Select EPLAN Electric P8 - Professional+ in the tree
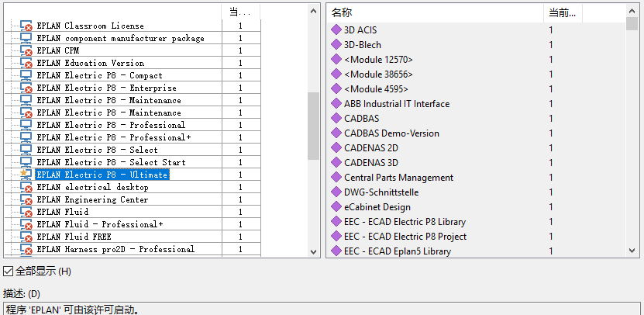This screenshot has height=315, width=644. coord(114,137)
